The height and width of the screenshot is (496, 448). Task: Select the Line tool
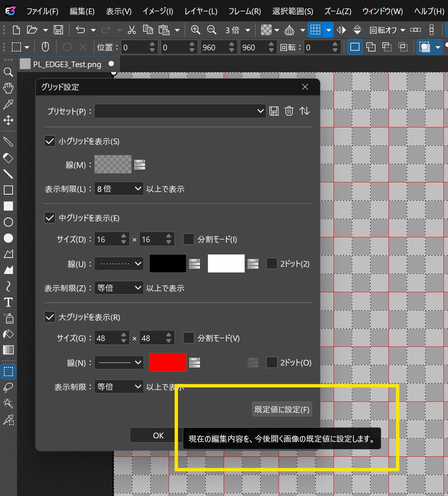pyautogui.click(x=8, y=174)
